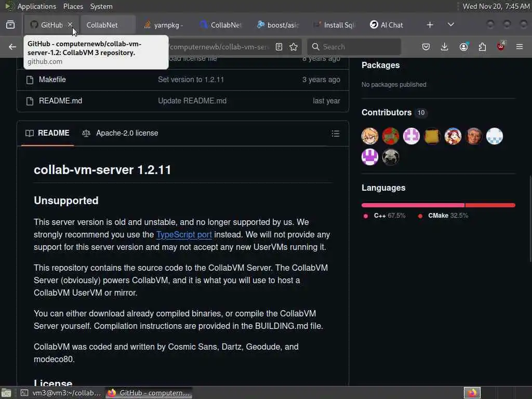Select the README tab
This screenshot has height=399, width=532.
47,133
